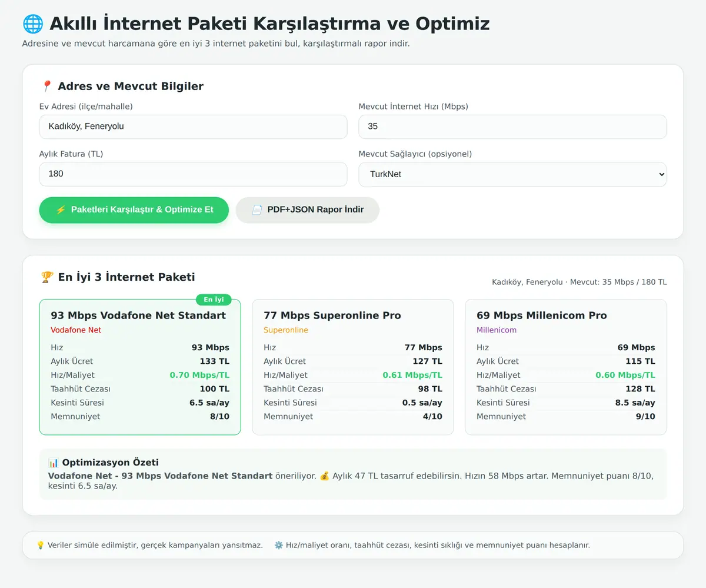The width and height of the screenshot is (706, 588).
Task: Click the red Vodafone Net provider label
Action: click(x=76, y=330)
